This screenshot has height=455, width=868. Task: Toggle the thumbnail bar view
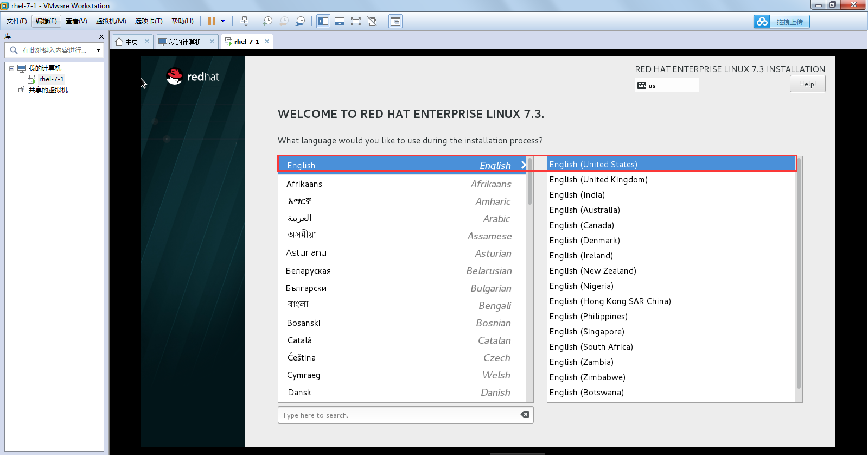coord(340,21)
